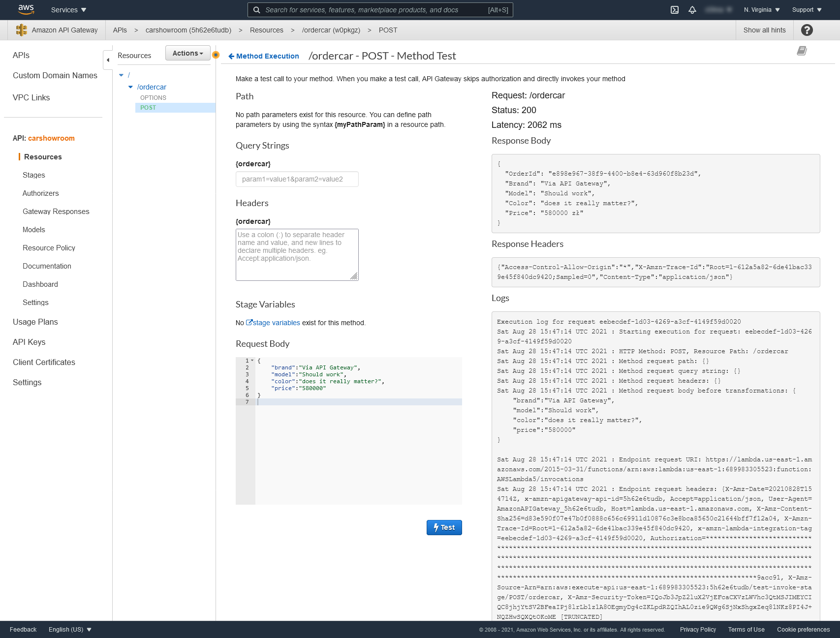Collapse the left sidebar arrow
Screen dimensions: 840x638
108,60
